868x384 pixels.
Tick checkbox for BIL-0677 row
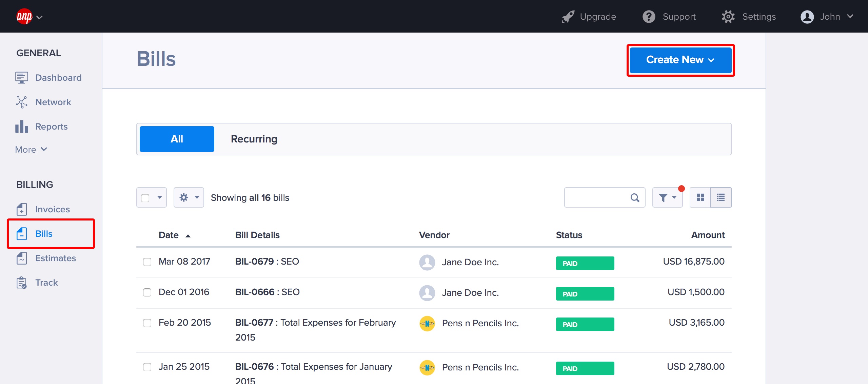[x=147, y=323]
